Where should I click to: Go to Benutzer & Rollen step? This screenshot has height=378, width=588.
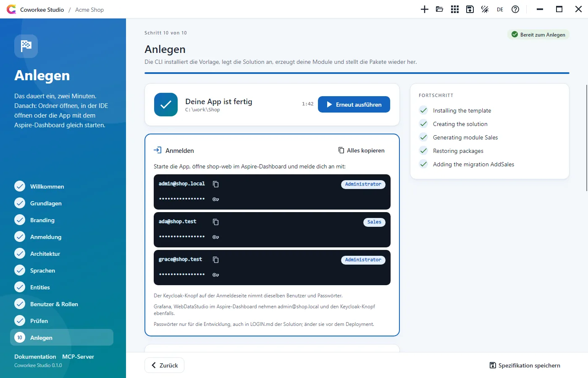tap(62, 304)
